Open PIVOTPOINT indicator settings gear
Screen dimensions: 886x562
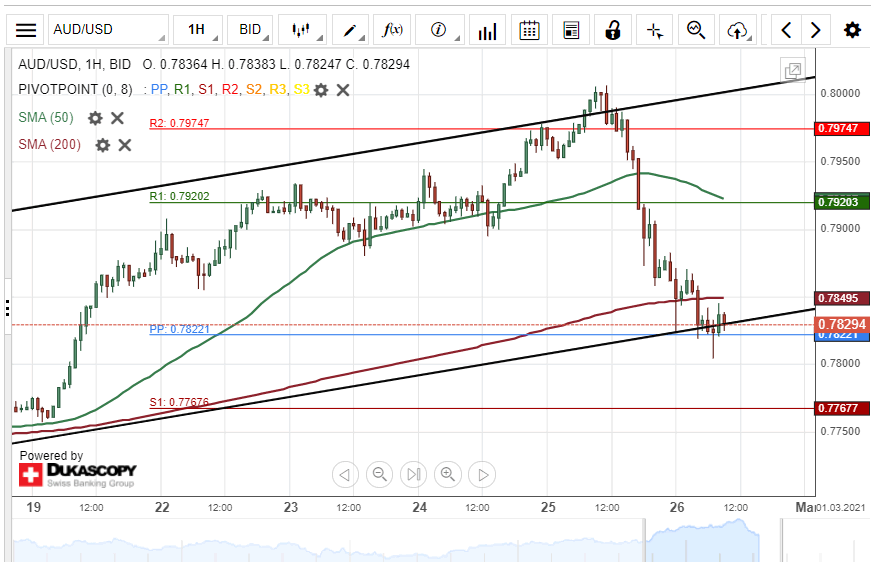point(321,90)
